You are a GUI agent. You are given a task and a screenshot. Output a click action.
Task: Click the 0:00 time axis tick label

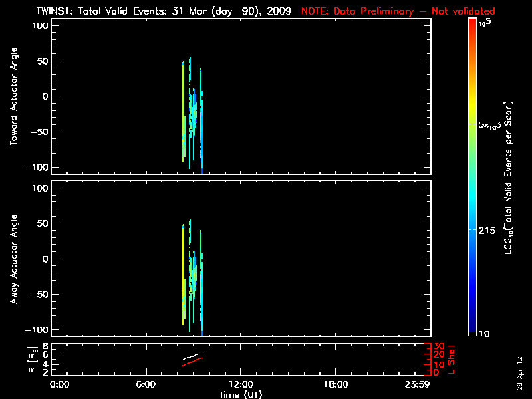pos(60,384)
